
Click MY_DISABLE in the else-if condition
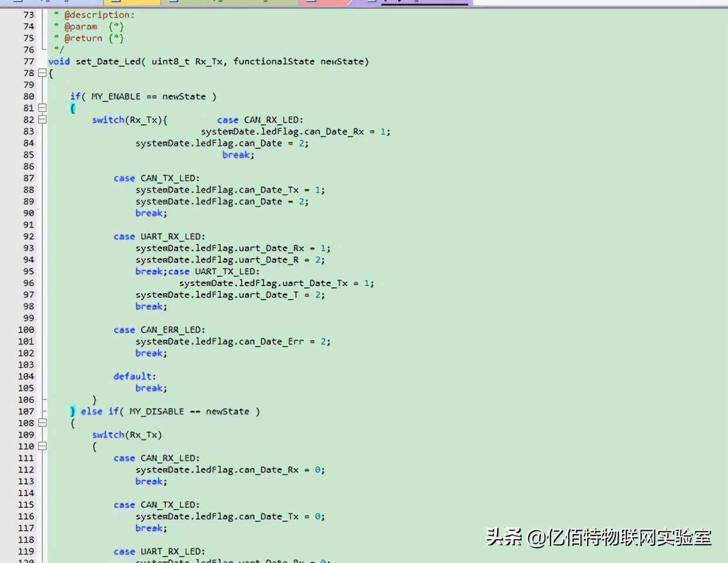click(157, 412)
